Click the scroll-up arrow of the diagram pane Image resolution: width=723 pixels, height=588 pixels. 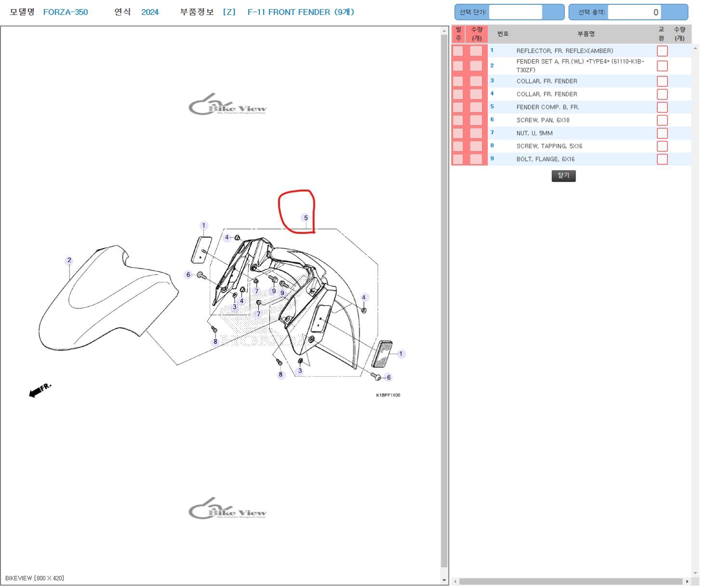(444, 31)
